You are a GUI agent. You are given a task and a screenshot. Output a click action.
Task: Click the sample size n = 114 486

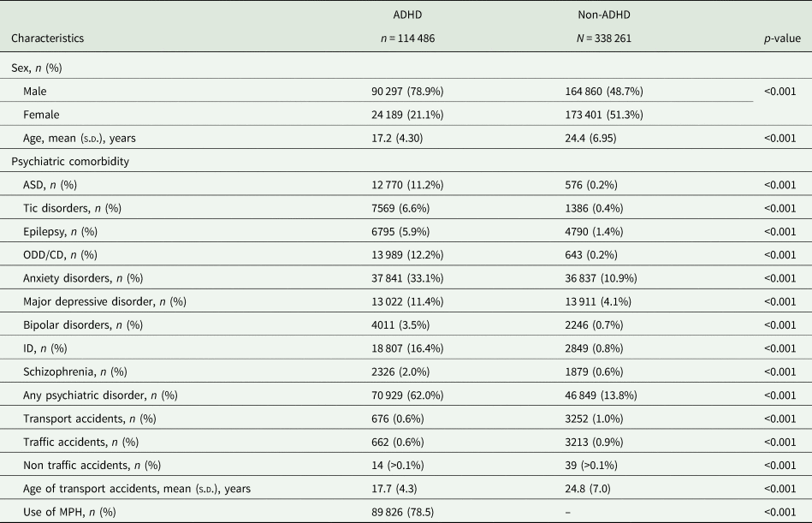pyautogui.click(x=400, y=38)
